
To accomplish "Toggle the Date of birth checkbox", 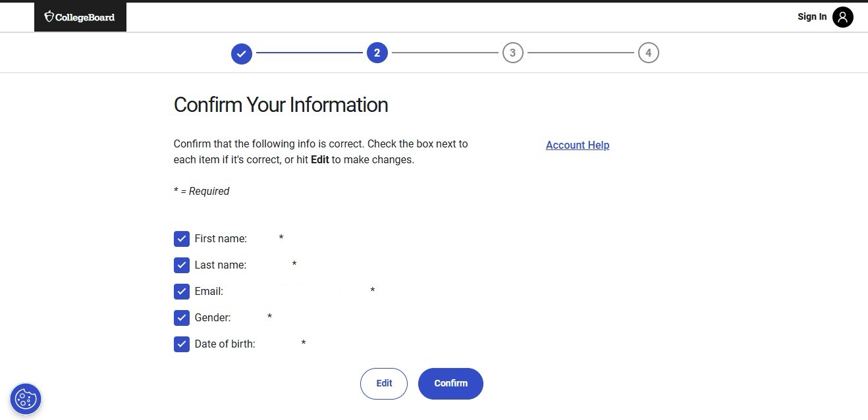I will [x=182, y=344].
